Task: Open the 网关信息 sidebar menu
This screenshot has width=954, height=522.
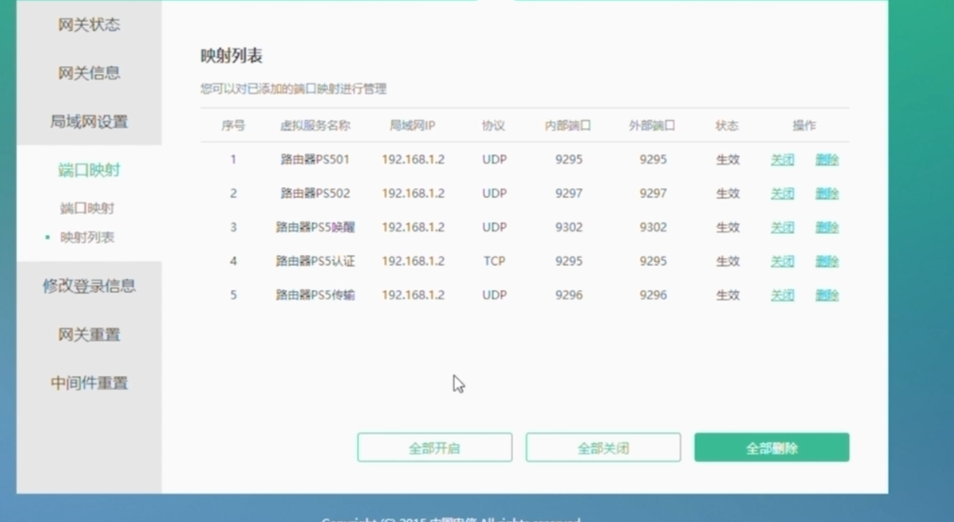Action: 89,73
